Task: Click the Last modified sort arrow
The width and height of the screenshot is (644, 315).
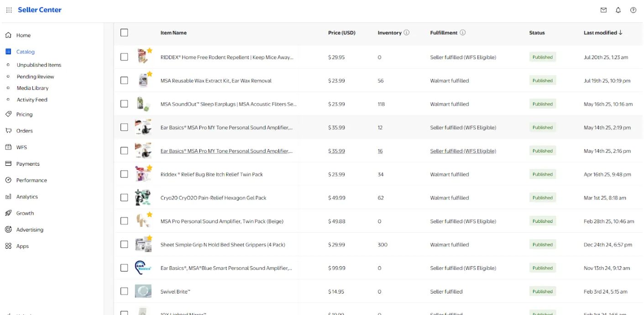Action: click(x=620, y=32)
